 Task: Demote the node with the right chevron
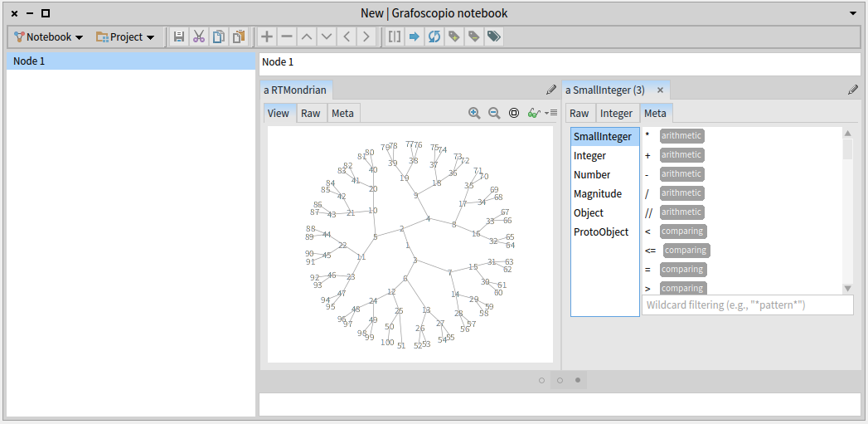[366, 37]
